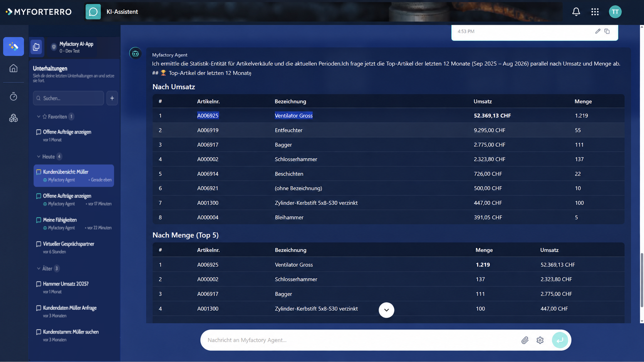Viewport: 644px width, 362px height.
Task: Click highlighted article number A006925
Action: (208, 115)
